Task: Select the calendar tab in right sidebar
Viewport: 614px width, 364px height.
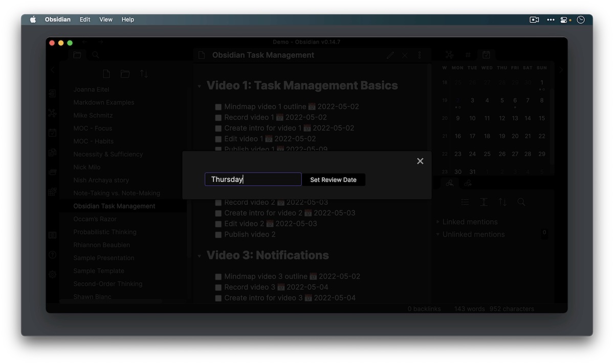Action: coord(486,55)
